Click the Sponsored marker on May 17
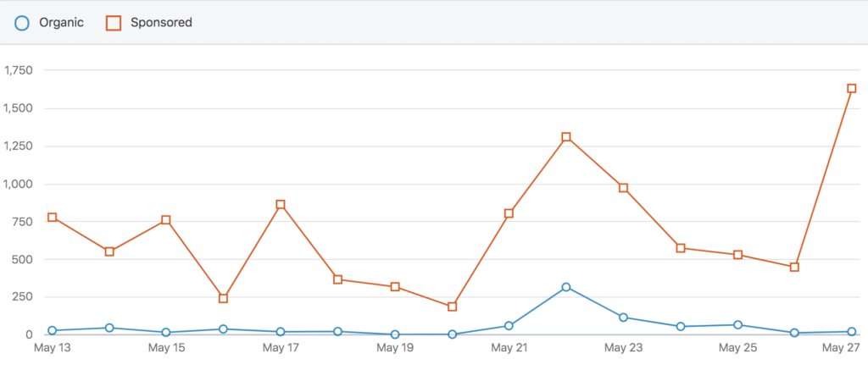Viewport: 868px width, 370px height. [x=281, y=205]
